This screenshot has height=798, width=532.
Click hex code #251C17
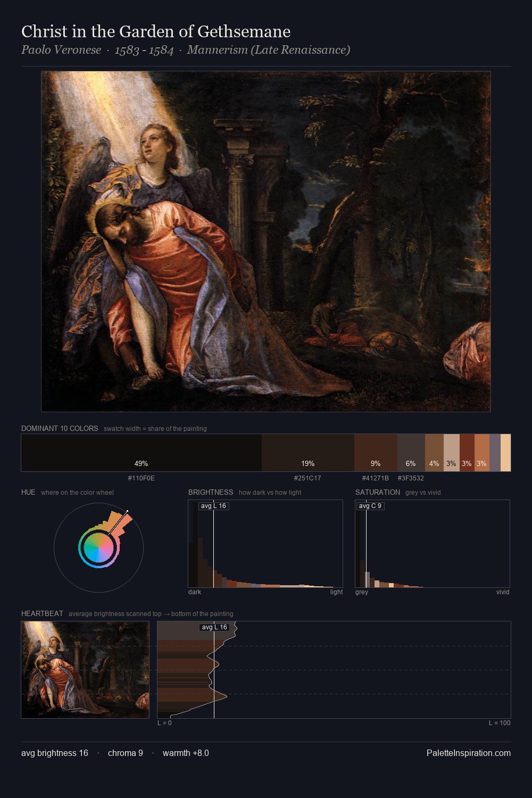(x=307, y=478)
